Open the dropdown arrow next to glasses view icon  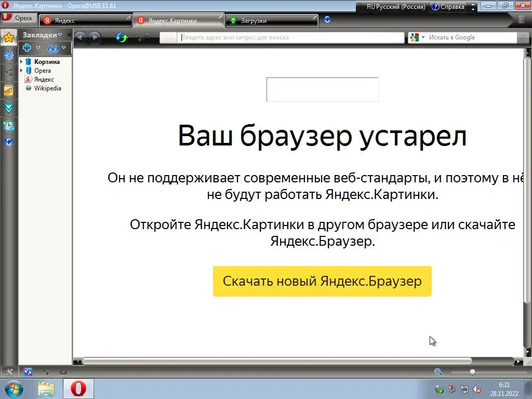tap(63, 48)
